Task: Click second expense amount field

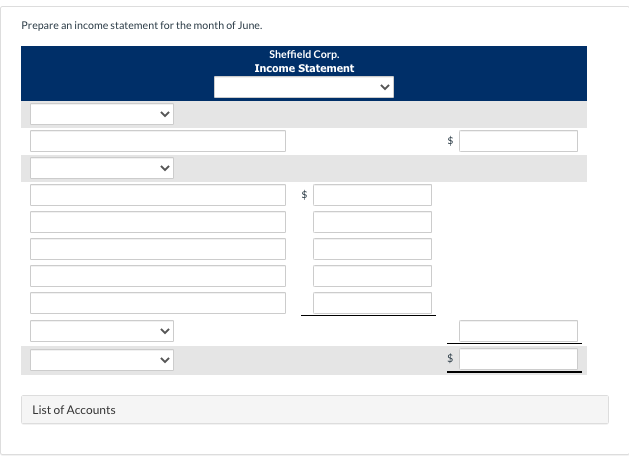Action: pyautogui.click(x=372, y=222)
